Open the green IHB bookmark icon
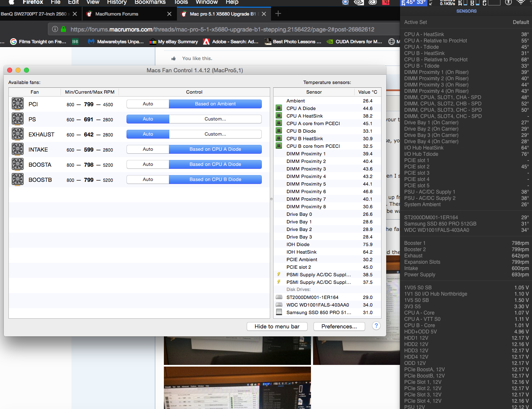The image size is (532, 409). click(75, 42)
